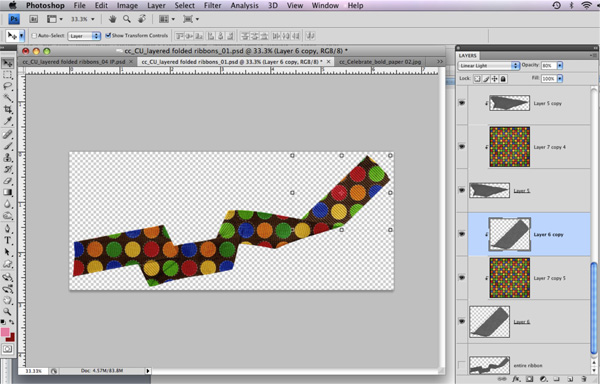This screenshot has height=384, width=600.
Task: Show the entire ribbon layer
Action: point(462,365)
